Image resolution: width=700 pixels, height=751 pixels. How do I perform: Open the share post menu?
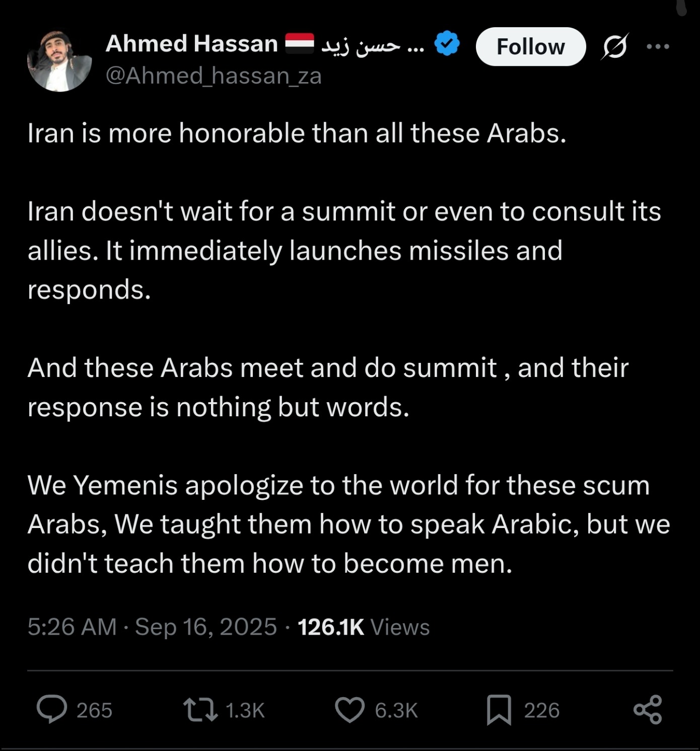click(x=648, y=710)
